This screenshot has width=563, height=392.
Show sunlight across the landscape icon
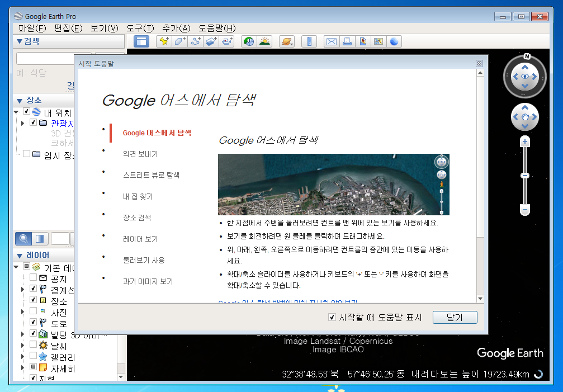point(264,41)
